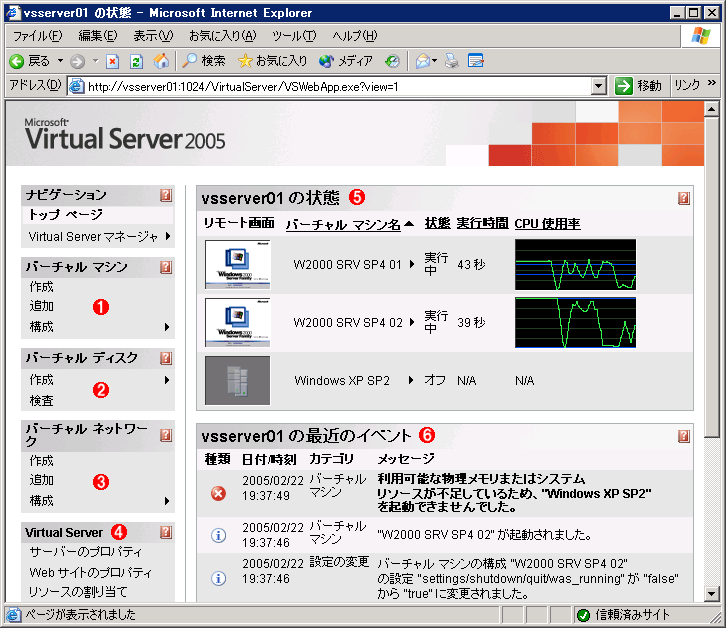Click 信頼済みサイト status bar zone icon
The height and width of the screenshot is (628, 726).
click(583, 615)
